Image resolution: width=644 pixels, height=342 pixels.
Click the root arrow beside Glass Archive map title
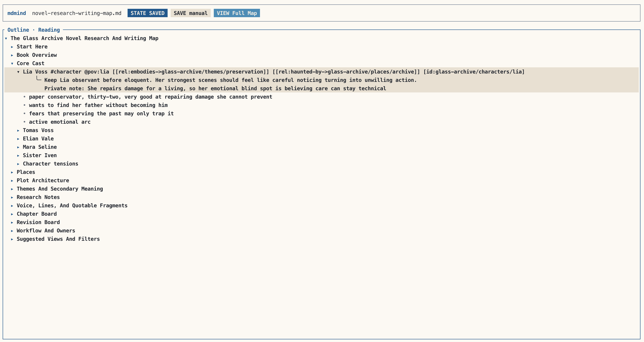coord(6,39)
